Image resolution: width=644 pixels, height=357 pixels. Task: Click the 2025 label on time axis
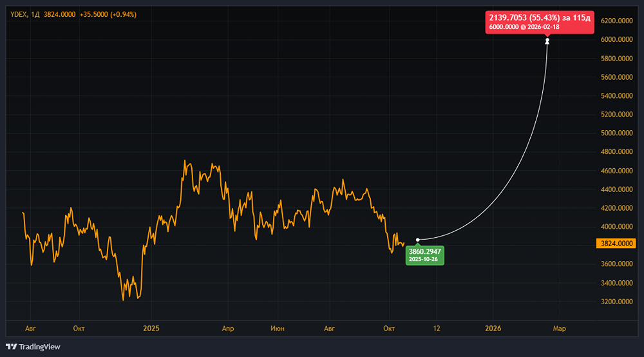[x=151, y=329]
